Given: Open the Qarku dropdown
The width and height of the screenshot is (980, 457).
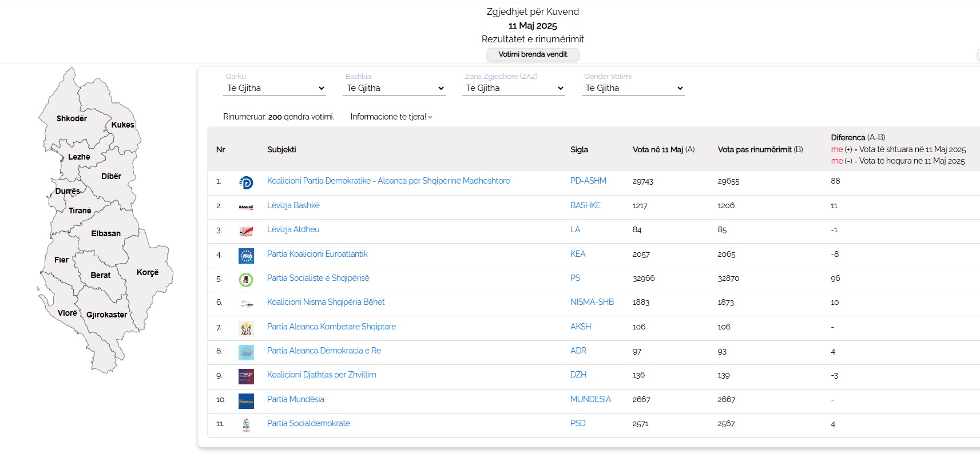Looking at the screenshot, I should pos(275,88).
